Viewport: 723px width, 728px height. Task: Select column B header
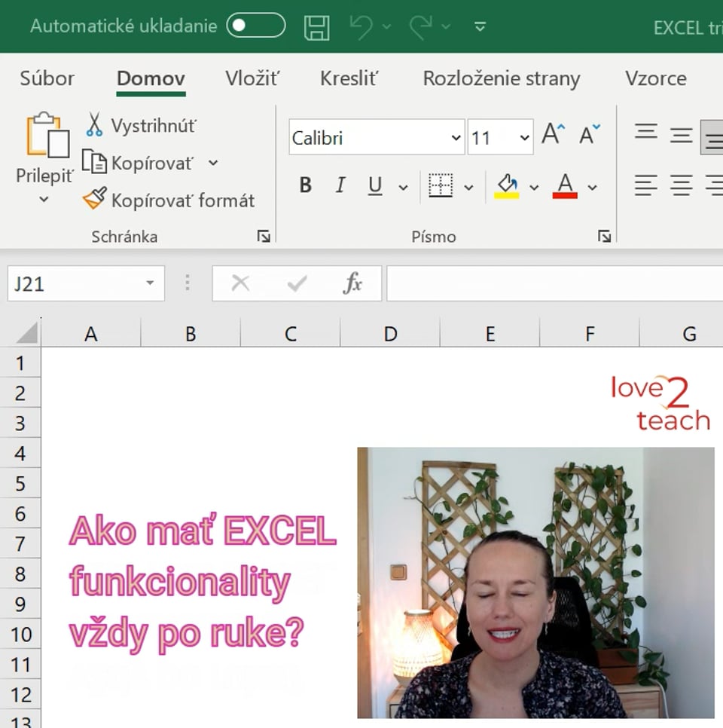[x=191, y=333]
